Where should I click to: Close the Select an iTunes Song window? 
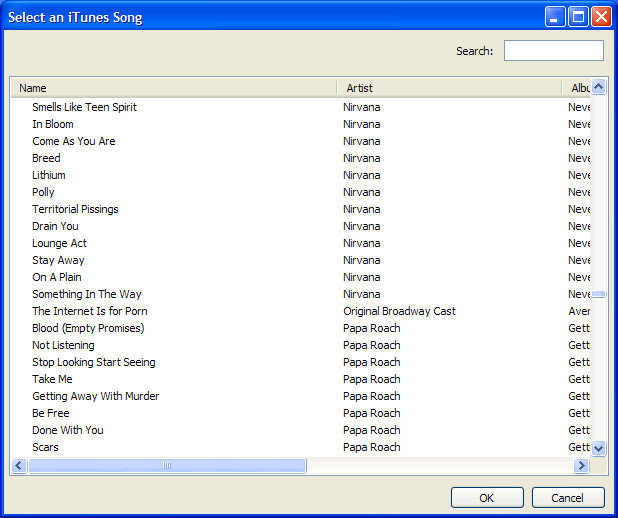click(x=601, y=17)
